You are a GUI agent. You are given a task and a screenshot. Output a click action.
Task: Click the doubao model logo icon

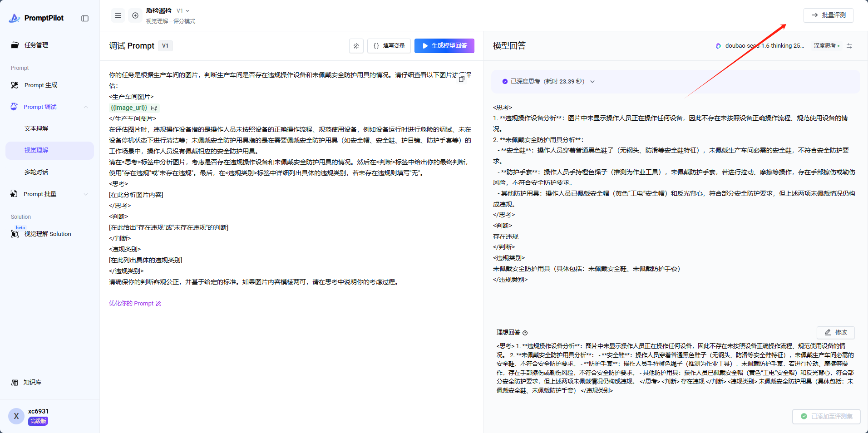(719, 46)
